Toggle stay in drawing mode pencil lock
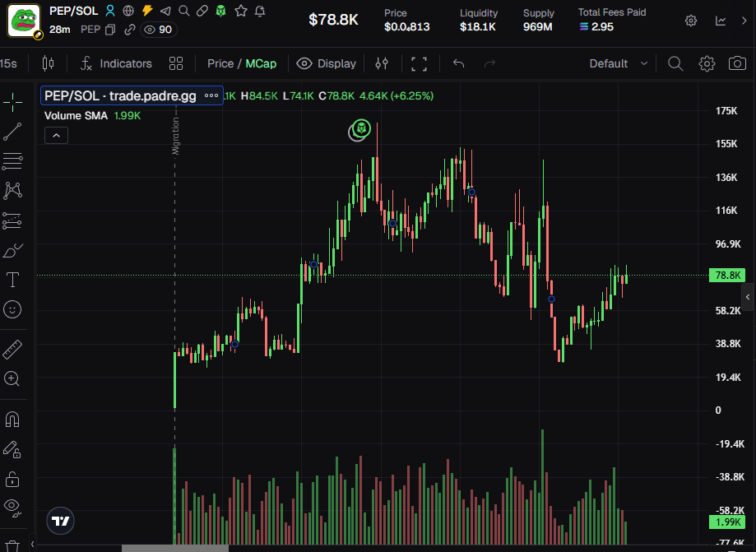 pyautogui.click(x=12, y=449)
